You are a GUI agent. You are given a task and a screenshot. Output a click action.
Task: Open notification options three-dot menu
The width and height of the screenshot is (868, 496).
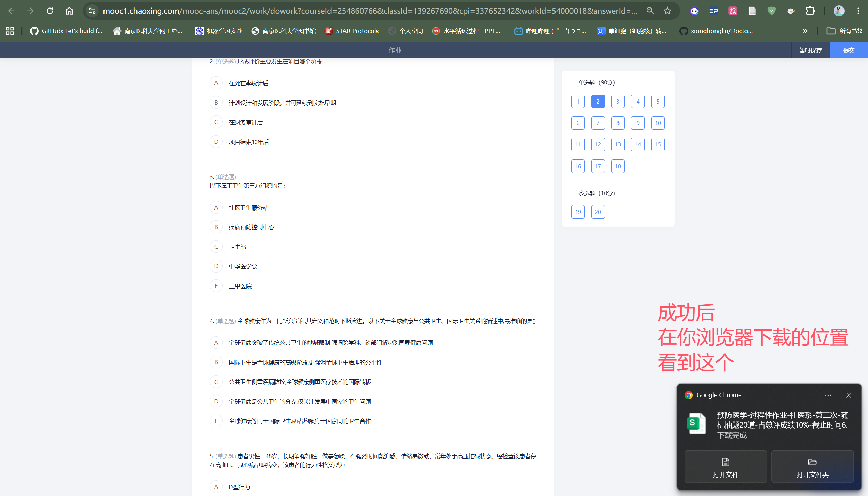click(828, 395)
